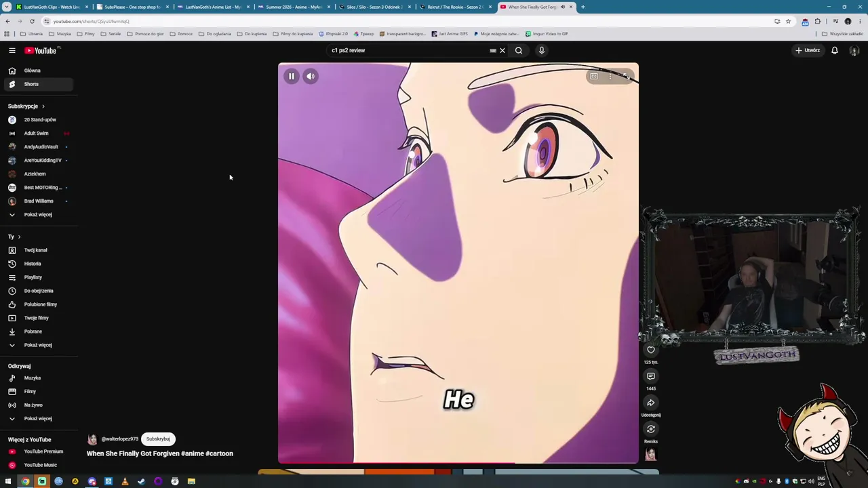Go to Główna in the sidebar
Screen dimensions: 868x488
pos(38,70)
